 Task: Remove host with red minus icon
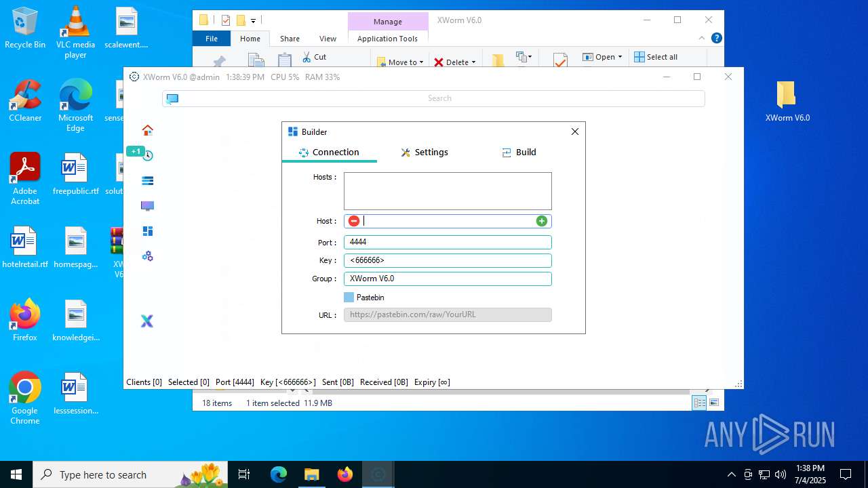[x=353, y=221]
